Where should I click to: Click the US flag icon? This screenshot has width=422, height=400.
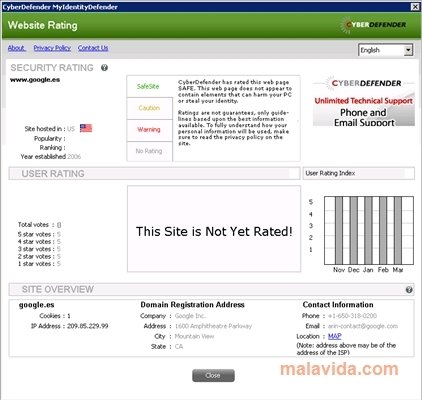(86, 128)
